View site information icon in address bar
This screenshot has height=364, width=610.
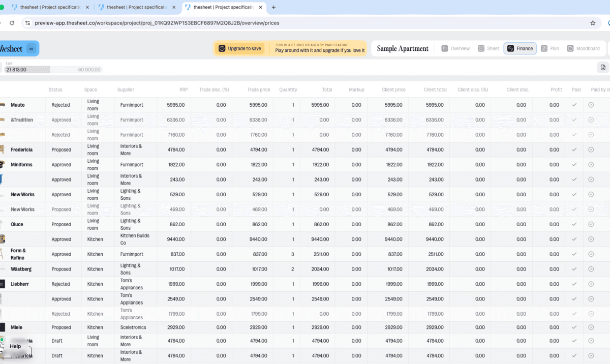[27, 23]
